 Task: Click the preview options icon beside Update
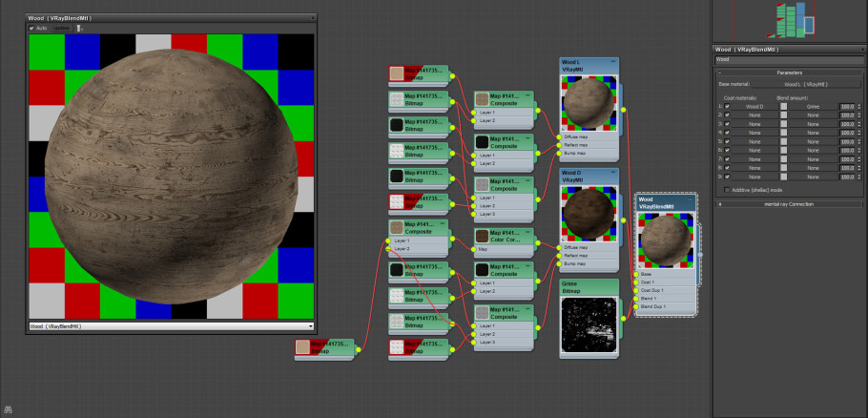tap(79, 28)
